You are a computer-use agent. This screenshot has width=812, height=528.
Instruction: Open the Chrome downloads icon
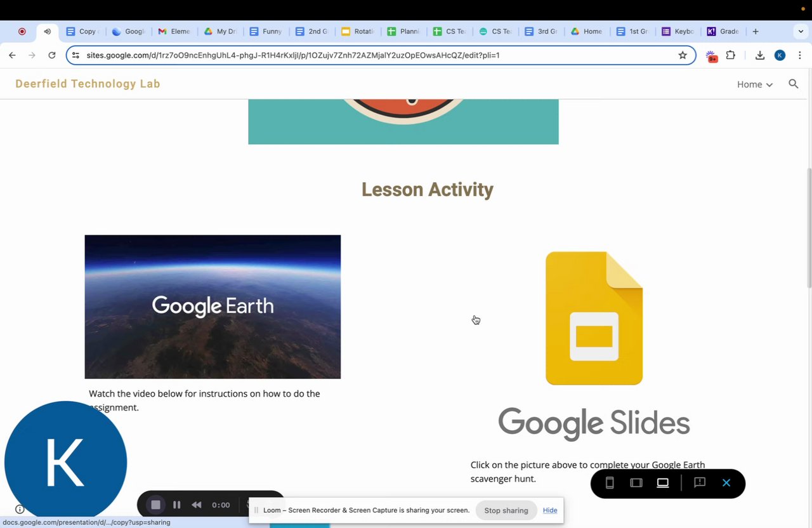pyautogui.click(x=760, y=55)
